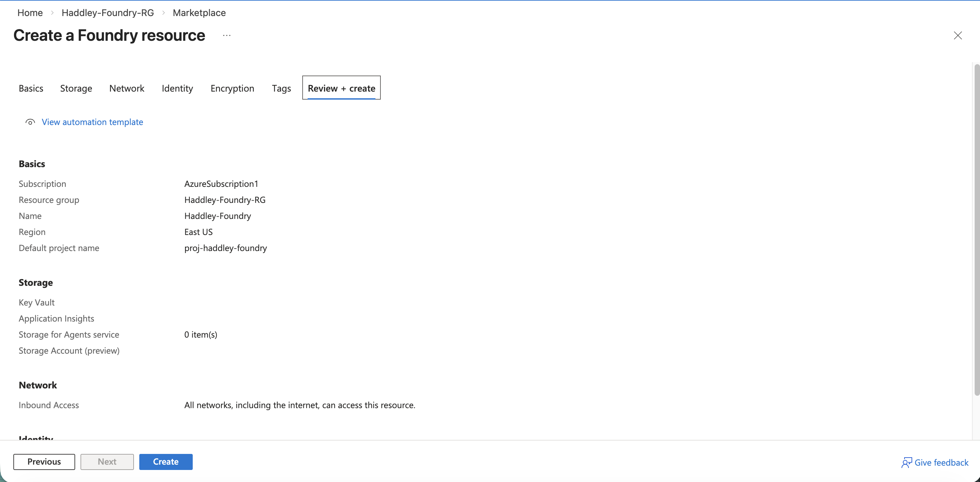Click the Next button
Viewport: 980px width, 482px height.
(107, 462)
